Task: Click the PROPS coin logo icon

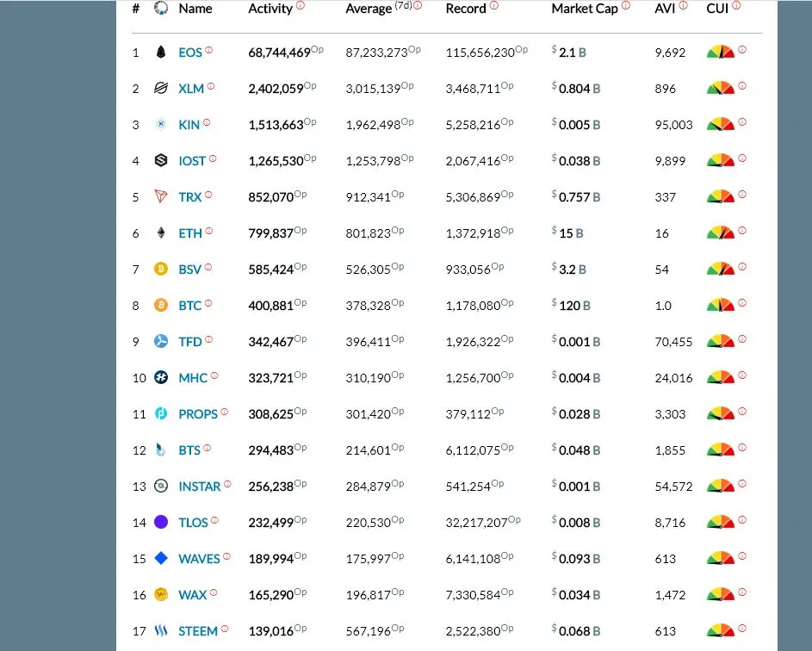Action: click(161, 413)
